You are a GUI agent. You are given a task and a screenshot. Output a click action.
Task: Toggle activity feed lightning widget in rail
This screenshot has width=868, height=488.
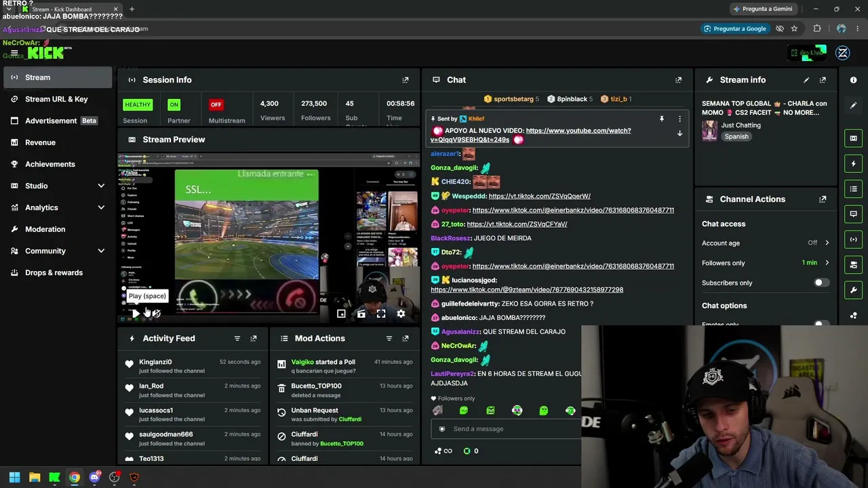pyautogui.click(x=853, y=163)
